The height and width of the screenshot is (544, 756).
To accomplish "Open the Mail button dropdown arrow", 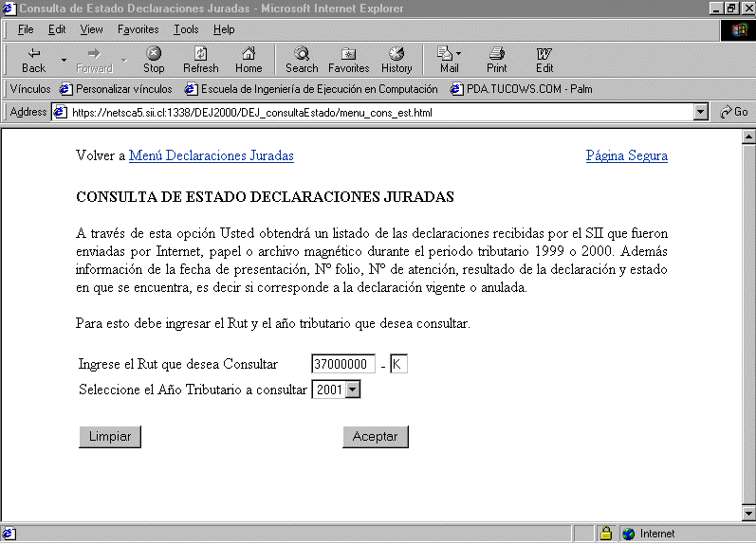I will [x=458, y=53].
